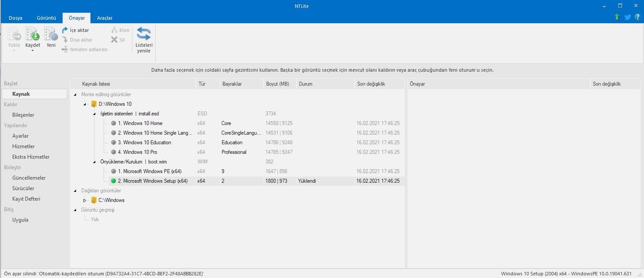Click the green update arrow icon

click(617, 17)
